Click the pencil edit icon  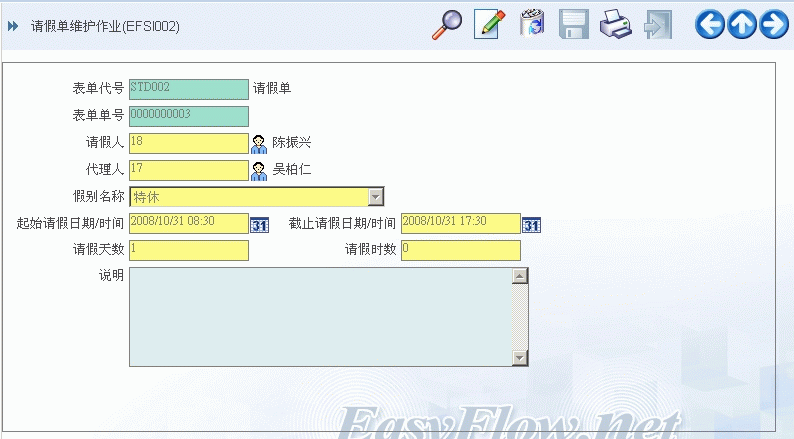[489, 25]
